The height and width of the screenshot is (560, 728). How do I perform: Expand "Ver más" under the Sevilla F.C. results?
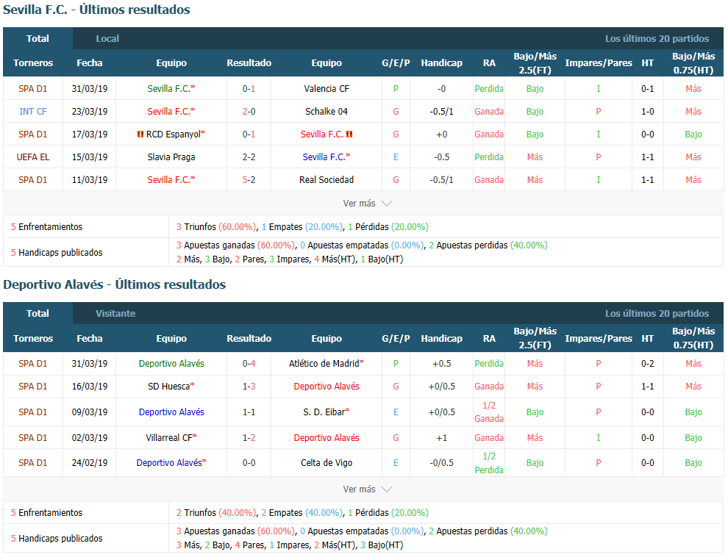[x=367, y=204]
